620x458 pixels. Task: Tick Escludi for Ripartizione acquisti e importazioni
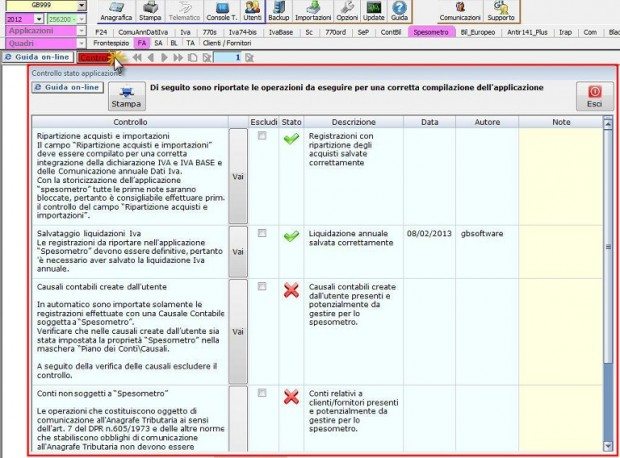(x=262, y=136)
